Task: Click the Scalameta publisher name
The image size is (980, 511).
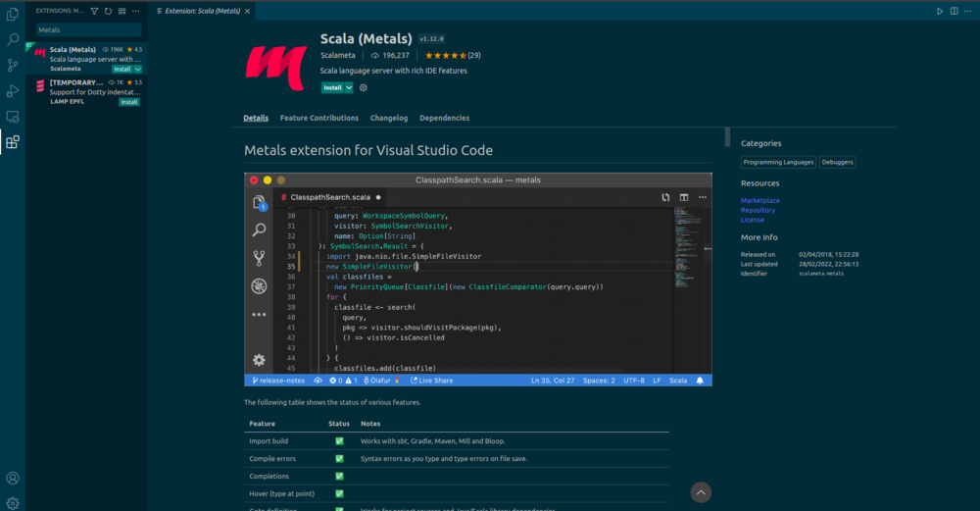Action: [x=337, y=55]
